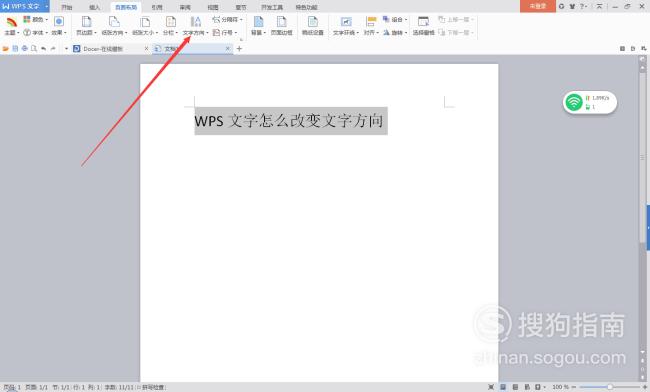Screen dimensions: 650x392
Task: Click the 背景 background icon
Action: 258,22
